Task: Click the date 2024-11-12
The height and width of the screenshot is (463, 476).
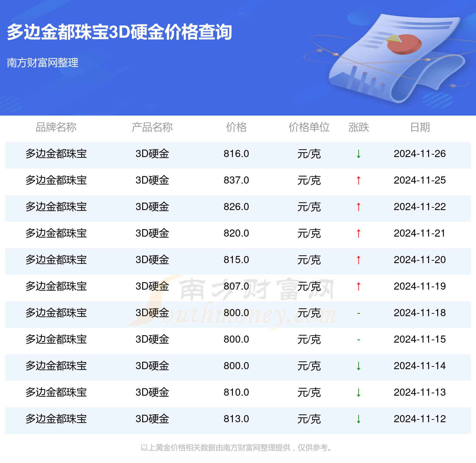Action: tap(420, 419)
